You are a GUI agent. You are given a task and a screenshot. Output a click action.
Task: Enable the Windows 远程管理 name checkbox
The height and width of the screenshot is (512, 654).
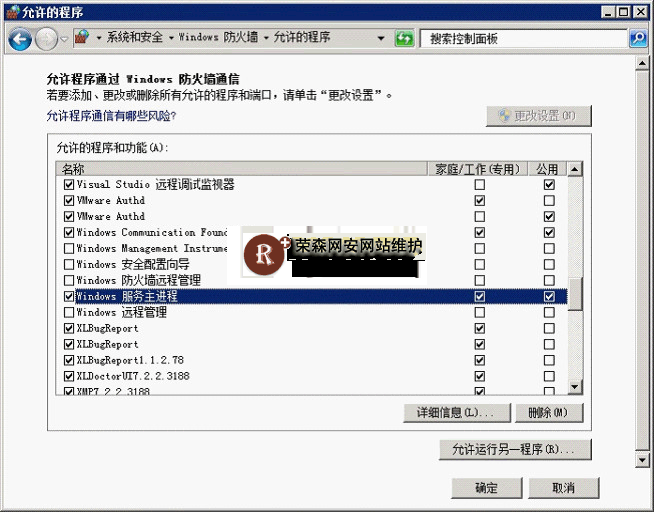(69, 313)
